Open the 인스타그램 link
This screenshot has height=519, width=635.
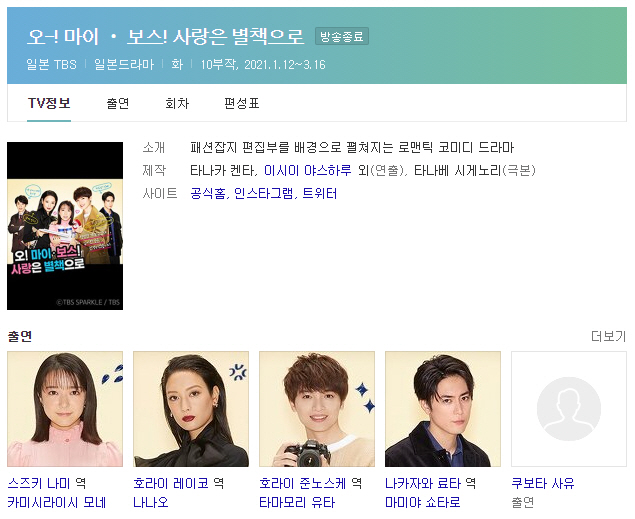[x=264, y=194]
